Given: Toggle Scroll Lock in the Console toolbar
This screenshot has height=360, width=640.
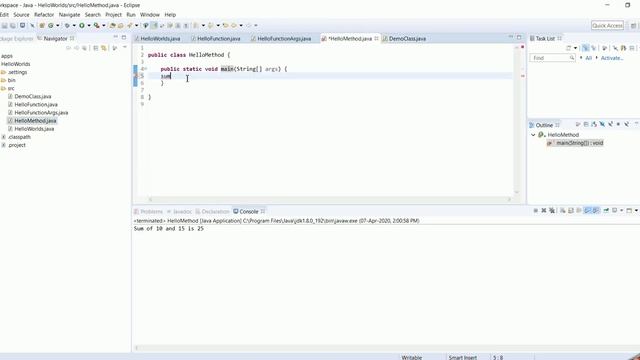Looking at the screenshot, I should (571, 211).
